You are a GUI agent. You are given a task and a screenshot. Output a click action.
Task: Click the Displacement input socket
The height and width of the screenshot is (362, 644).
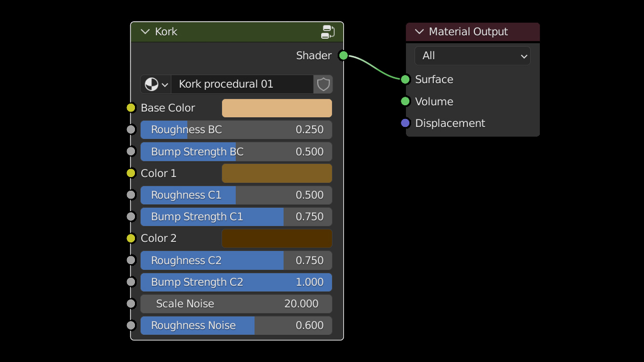[405, 123]
